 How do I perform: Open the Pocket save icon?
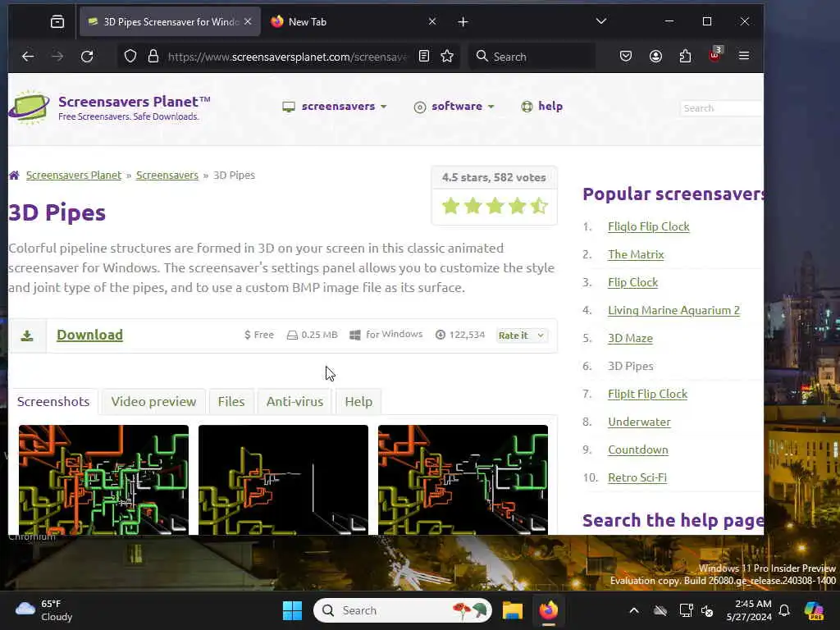(626, 57)
